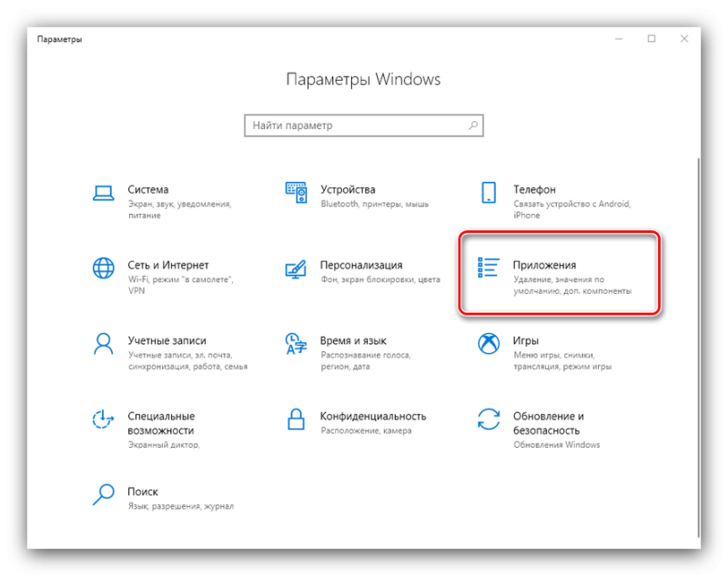Viewport: 728px width, 576px height.
Task: Go to the 'Конфиденциальность' category
Action: [x=373, y=416]
